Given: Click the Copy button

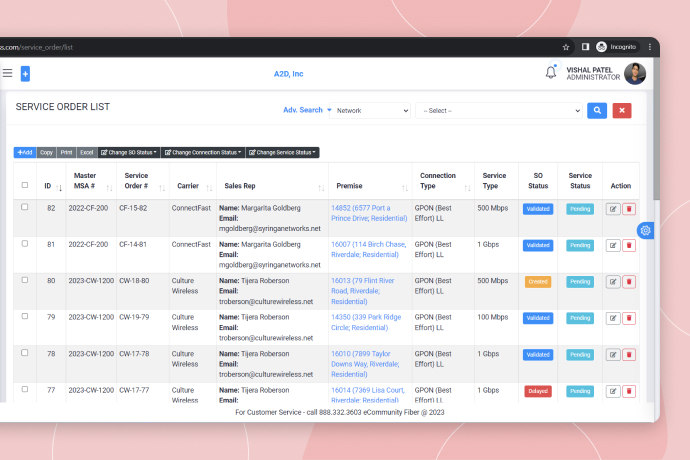Looking at the screenshot, I should (x=46, y=152).
